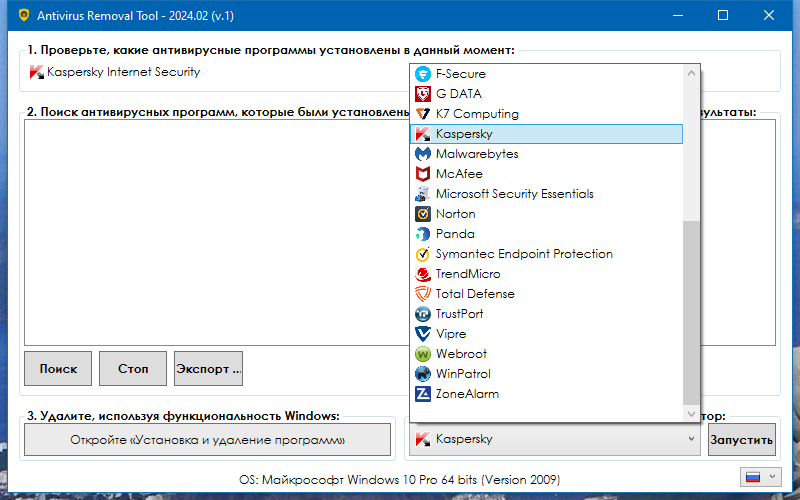Select TrustPort in the list
The height and width of the screenshot is (500, 800).
coord(546,314)
